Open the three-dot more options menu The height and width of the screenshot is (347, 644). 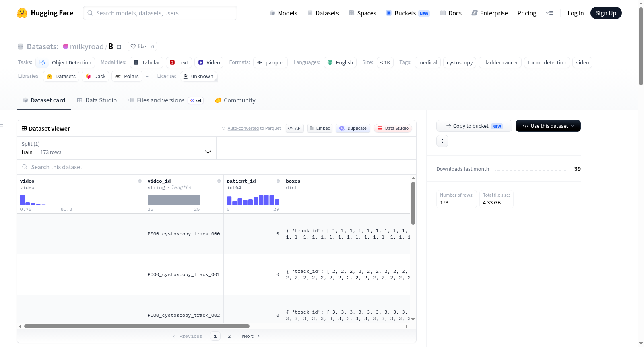[x=442, y=141]
